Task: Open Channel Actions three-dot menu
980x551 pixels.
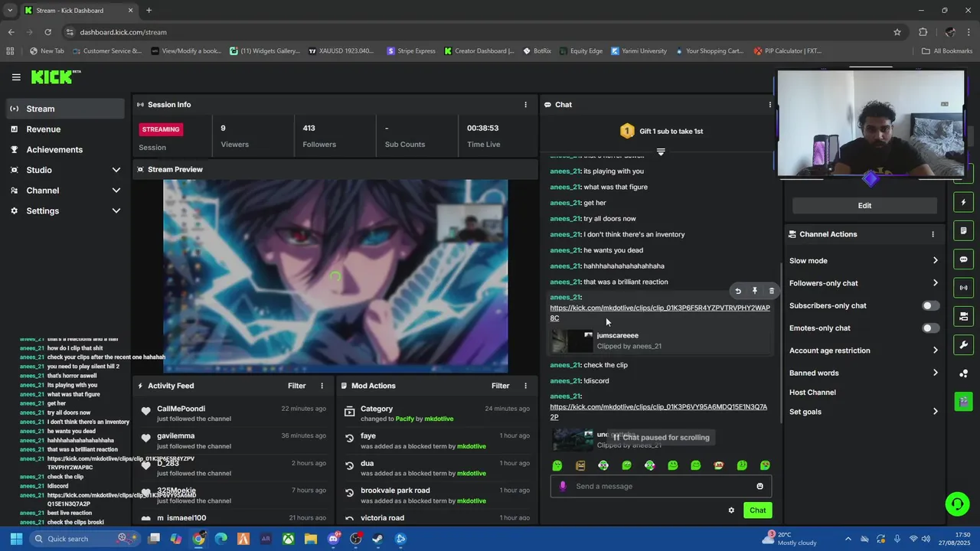Action: pyautogui.click(x=933, y=234)
